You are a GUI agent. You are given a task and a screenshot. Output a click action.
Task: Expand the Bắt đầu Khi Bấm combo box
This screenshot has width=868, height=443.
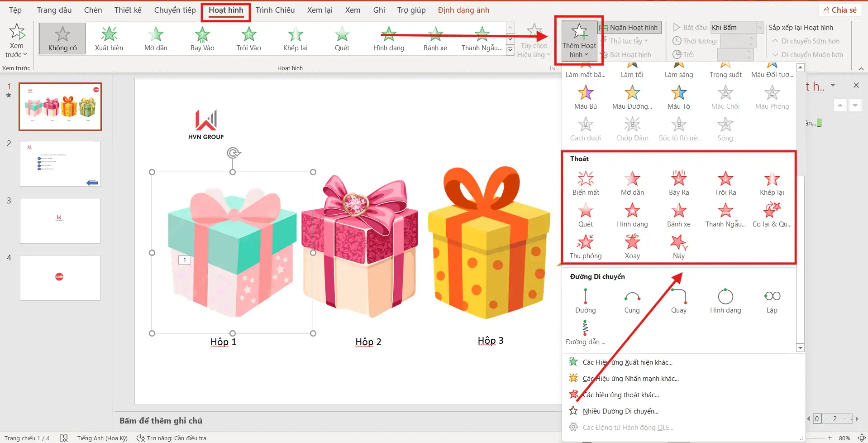point(760,28)
